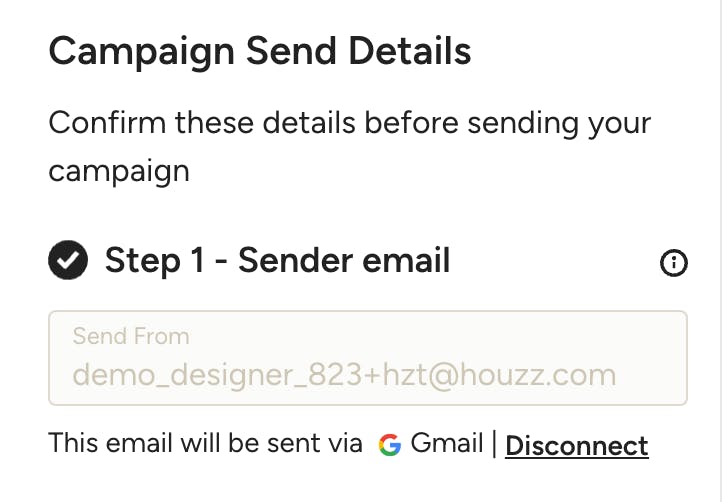
Task: Disconnect the Gmail account
Action: tap(576, 445)
